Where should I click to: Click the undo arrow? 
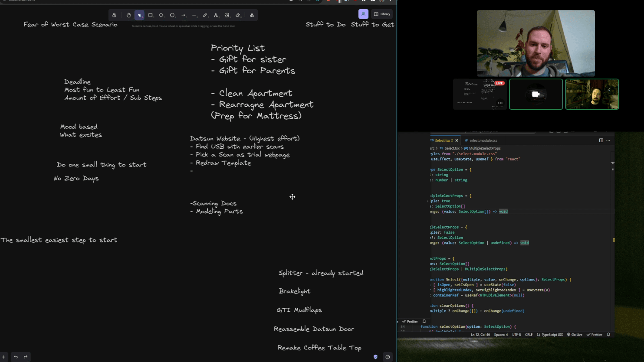tap(16, 357)
